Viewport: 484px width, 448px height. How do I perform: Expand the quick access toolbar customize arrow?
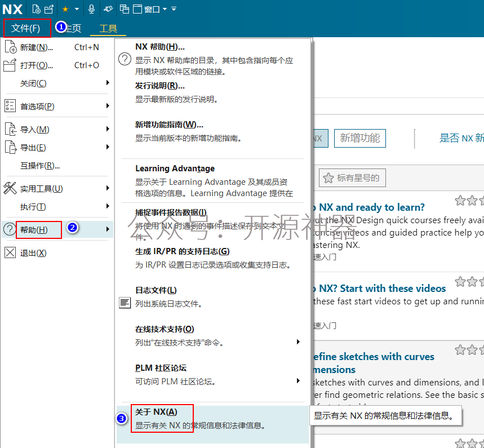[x=174, y=9]
